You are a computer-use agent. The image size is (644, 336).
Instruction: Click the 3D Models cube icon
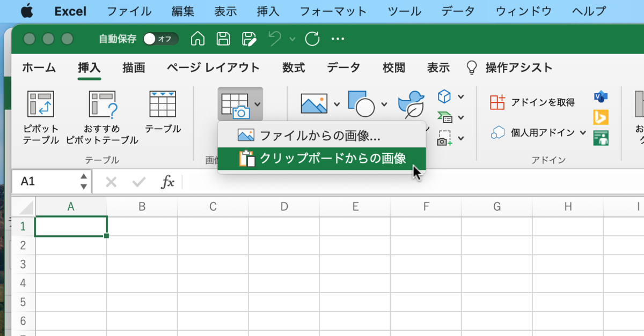(x=444, y=97)
